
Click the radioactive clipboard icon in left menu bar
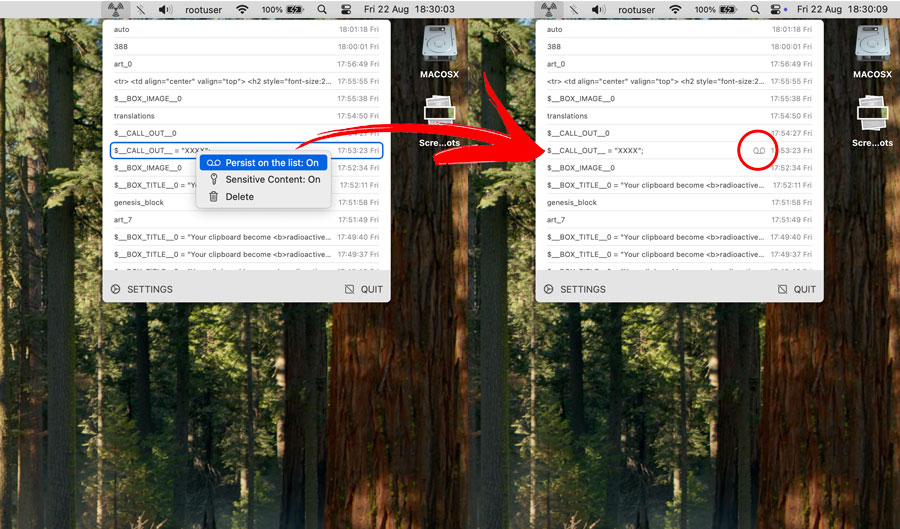(x=114, y=9)
